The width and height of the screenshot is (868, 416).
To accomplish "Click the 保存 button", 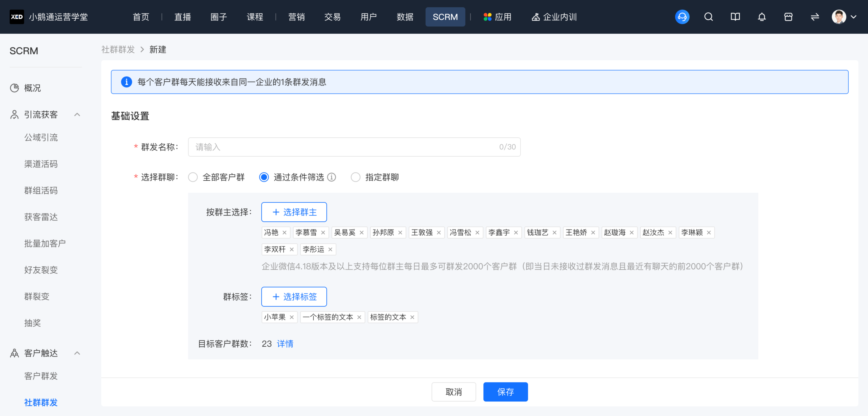I will (505, 392).
